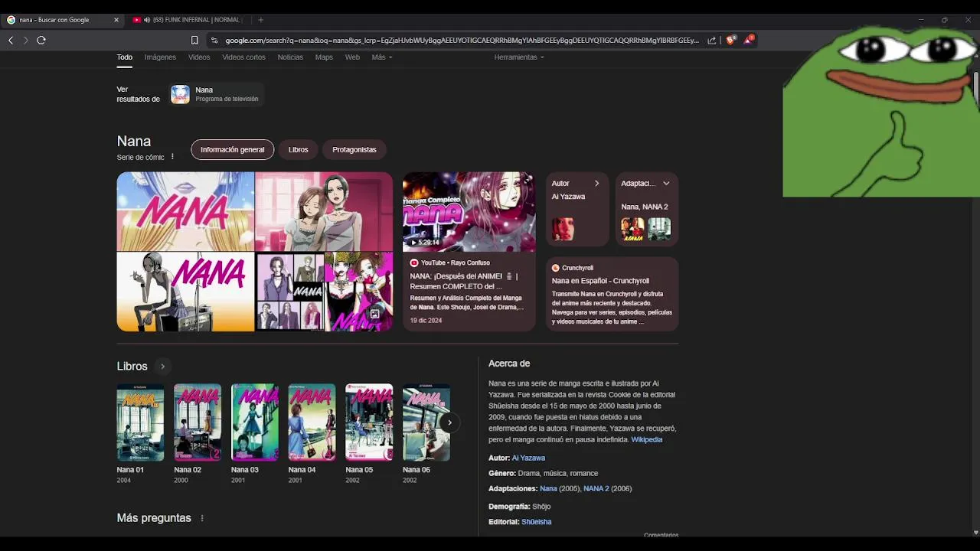This screenshot has width=980, height=551.
Task: Go back with the browser back arrow
Action: click(x=11, y=41)
